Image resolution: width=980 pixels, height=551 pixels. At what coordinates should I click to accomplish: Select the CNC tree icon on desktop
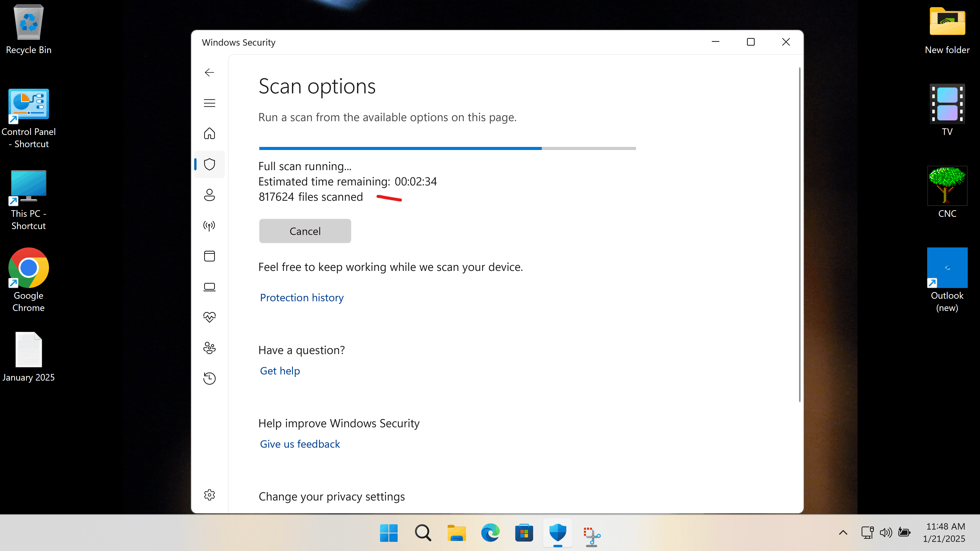[947, 192]
